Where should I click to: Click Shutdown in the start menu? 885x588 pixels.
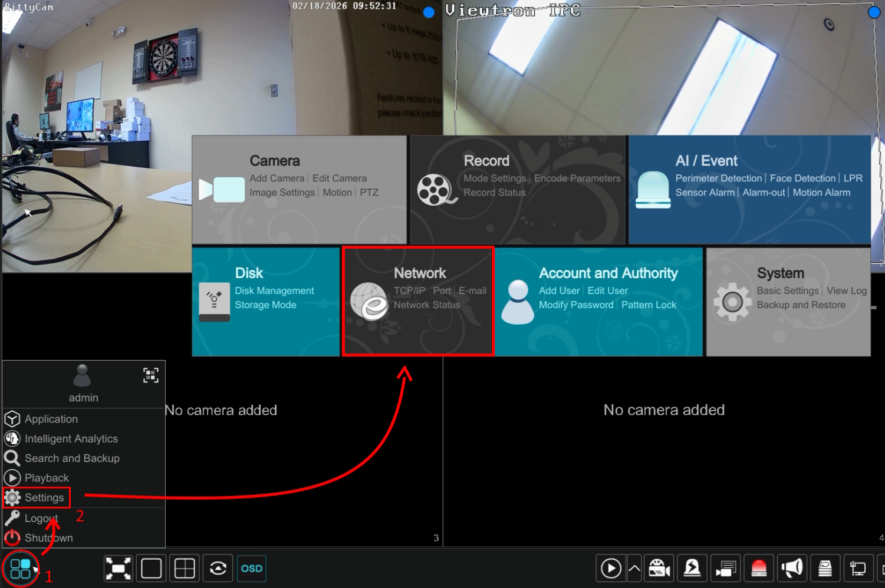tap(48, 538)
